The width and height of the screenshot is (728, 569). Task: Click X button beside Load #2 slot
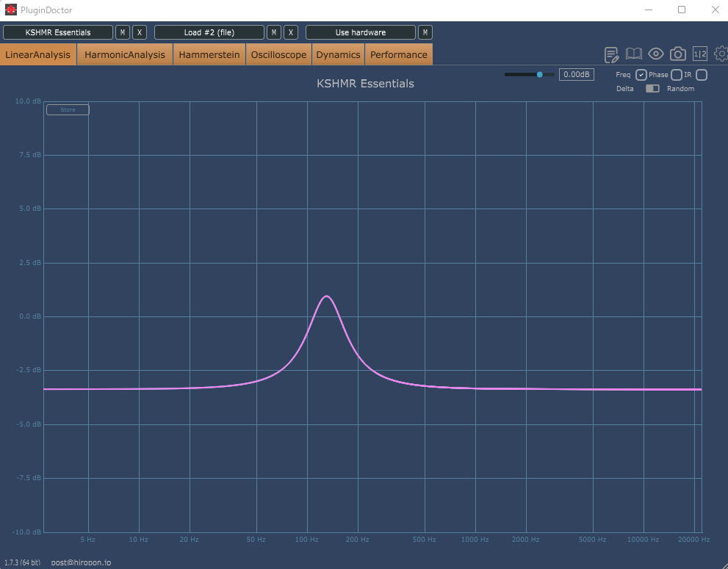[x=291, y=32]
